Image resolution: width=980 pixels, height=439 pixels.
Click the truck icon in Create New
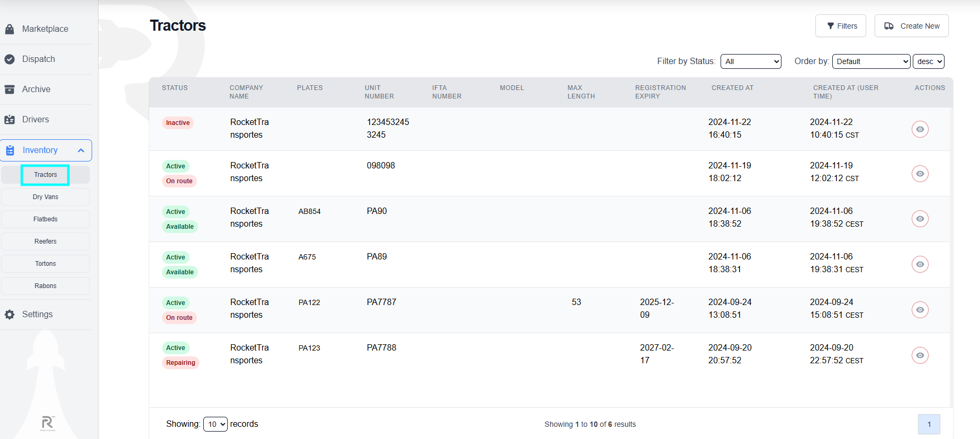tap(889, 26)
